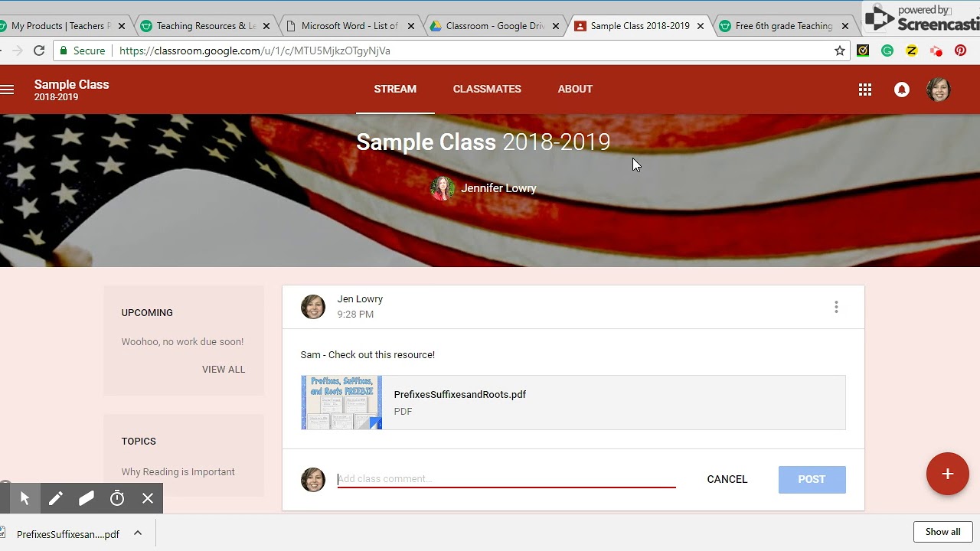This screenshot has width=980, height=551.
Task: Click the browser address bar URL
Action: coord(255,51)
